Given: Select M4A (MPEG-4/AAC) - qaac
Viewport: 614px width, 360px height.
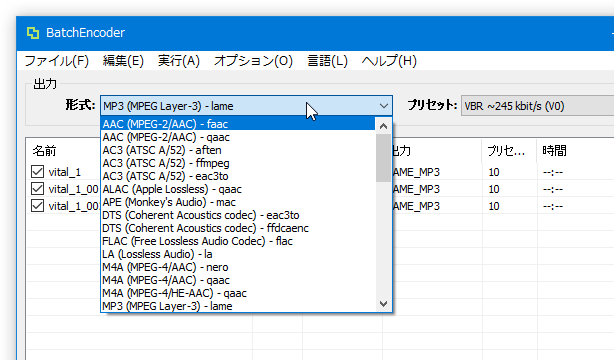Looking at the screenshot, I should coord(238,280).
